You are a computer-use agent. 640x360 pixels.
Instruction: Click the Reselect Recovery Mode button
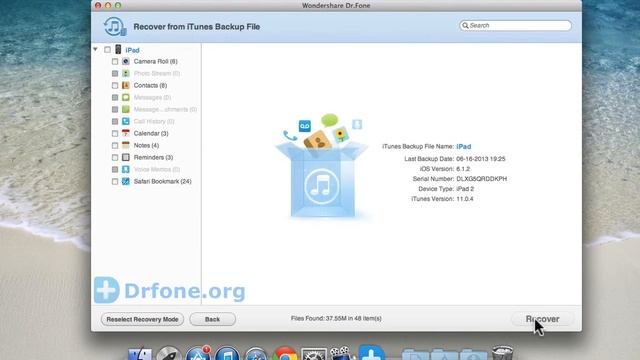click(142, 319)
